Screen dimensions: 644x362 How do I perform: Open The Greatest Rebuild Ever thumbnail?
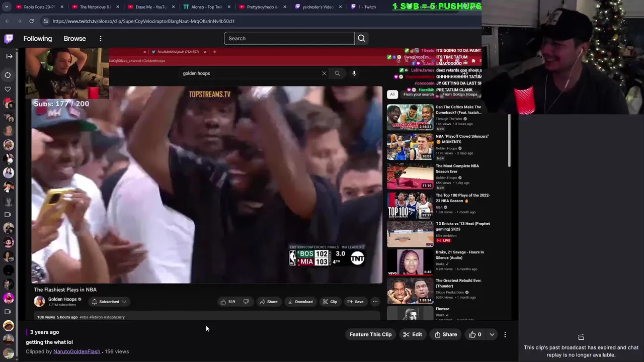coord(410,291)
